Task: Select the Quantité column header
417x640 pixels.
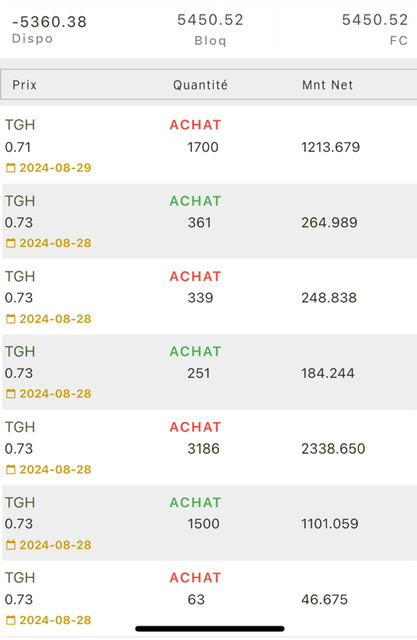Action: (200, 85)
